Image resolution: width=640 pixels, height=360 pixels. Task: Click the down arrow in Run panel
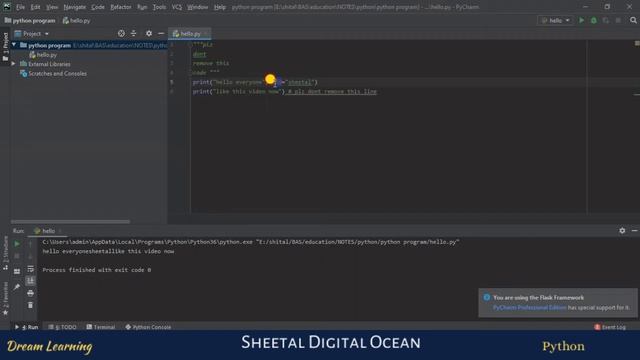(x=30, y=256)
